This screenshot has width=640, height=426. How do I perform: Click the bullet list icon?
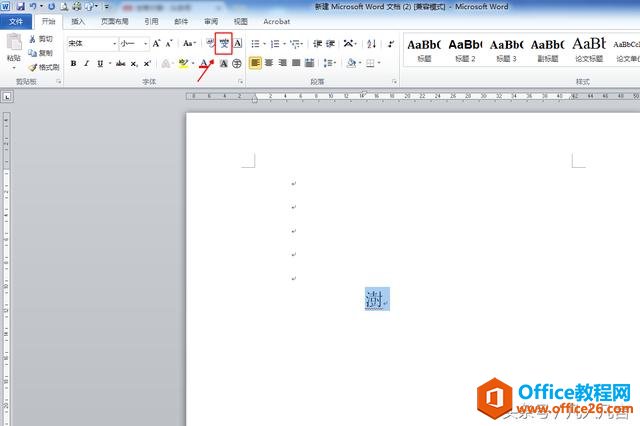coord(255,43)
